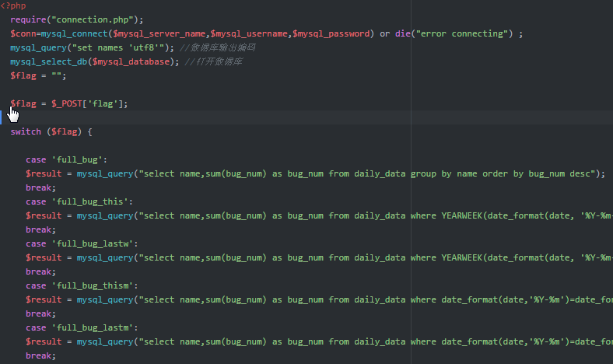Select the 'full_bug_thism' case label
Image resolution: width=613 pixels, height=364 pixels.
pos(93,285)
